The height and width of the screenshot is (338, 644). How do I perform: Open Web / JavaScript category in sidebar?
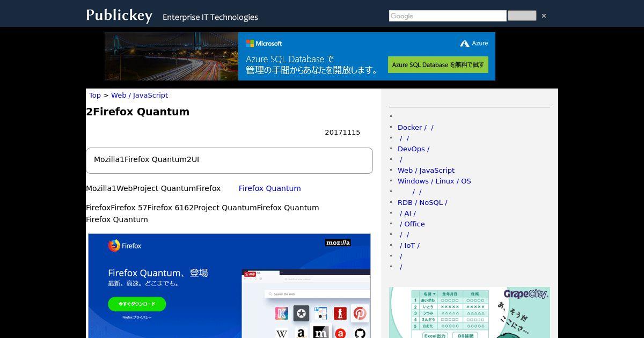(x=426, y=170)
